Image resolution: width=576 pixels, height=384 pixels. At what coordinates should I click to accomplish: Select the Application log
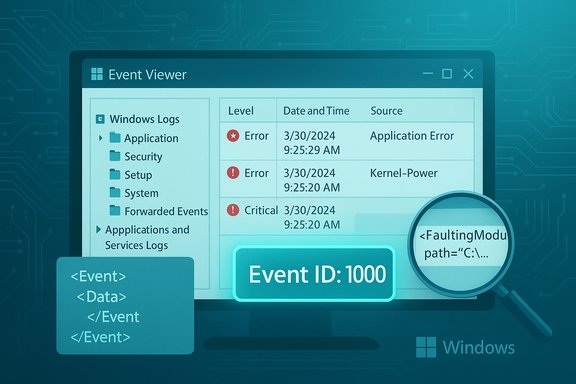151,138
